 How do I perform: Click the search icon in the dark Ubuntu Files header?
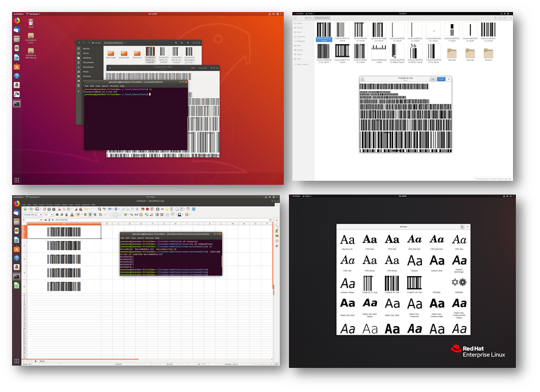[176, 42]
